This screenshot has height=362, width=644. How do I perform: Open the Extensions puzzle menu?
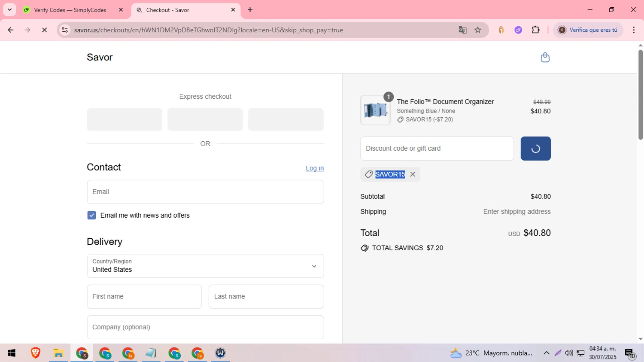(535, 30)
